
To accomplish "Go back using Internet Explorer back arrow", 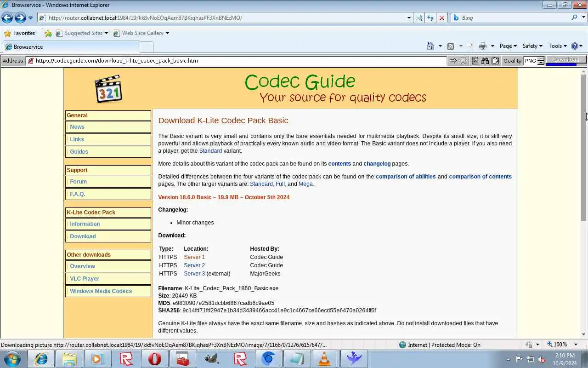I will click(x=7, y=18).
